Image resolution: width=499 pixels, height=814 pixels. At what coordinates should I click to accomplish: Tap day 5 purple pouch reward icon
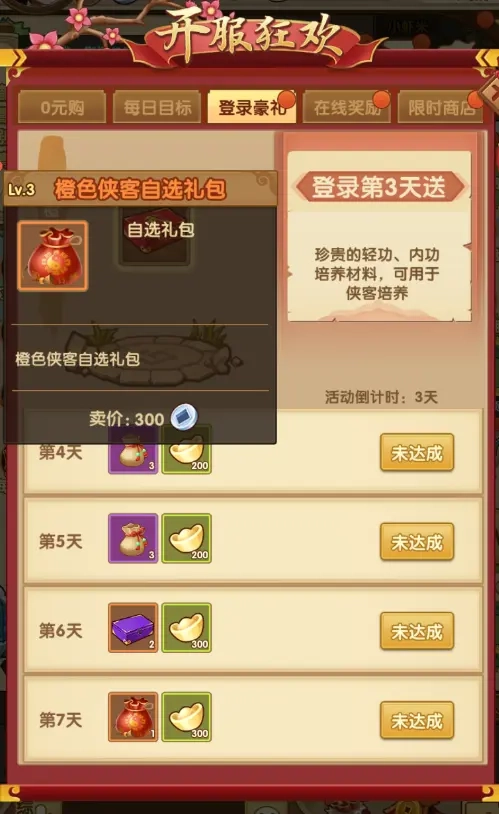click(x=133, y=538)
